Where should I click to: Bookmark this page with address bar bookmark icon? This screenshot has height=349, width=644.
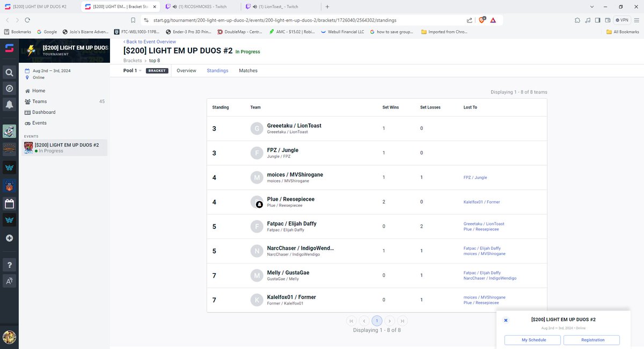pos(133,20)
